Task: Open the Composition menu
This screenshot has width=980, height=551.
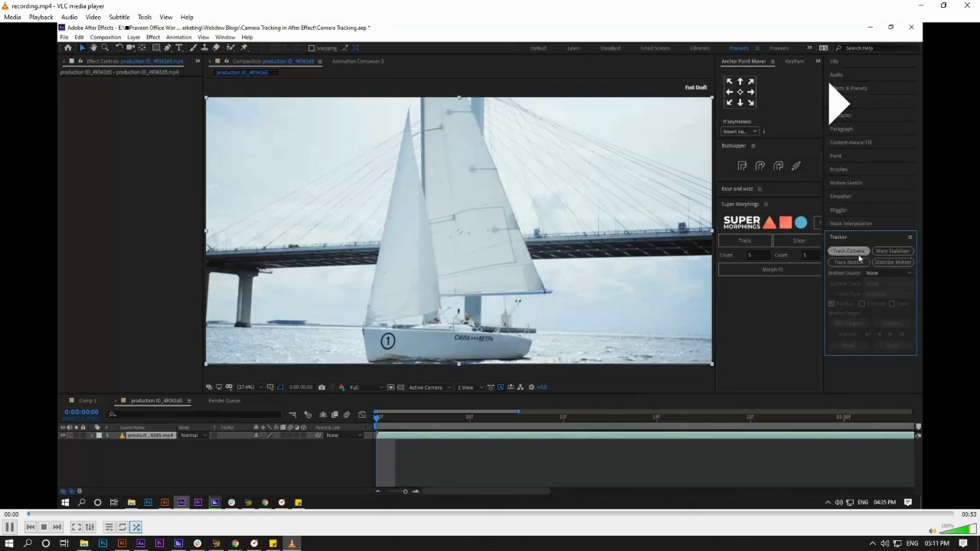Action: point(105,37)
